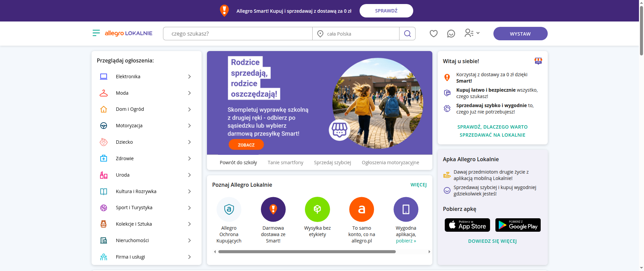Click horizontal scrollbar in Poznaj section
Viewport: 644px width, 271px height.
pyautogui.click(x=307, y=252)
